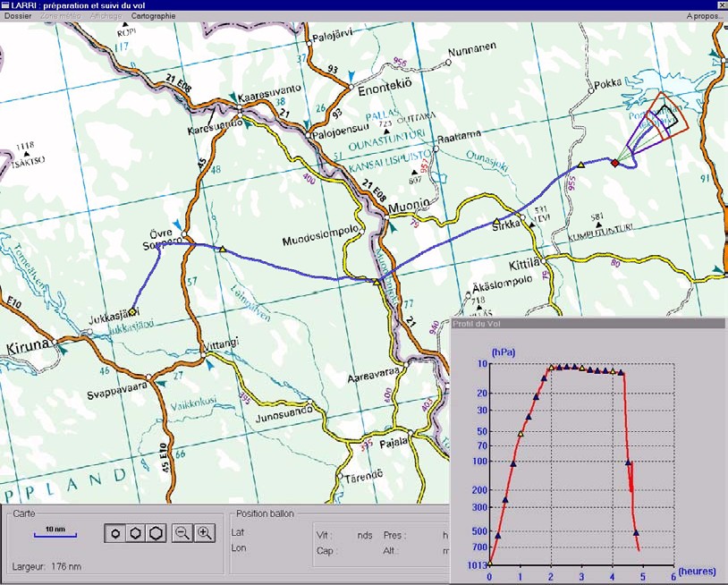Select the medium hexagon size button

point(134,533)
